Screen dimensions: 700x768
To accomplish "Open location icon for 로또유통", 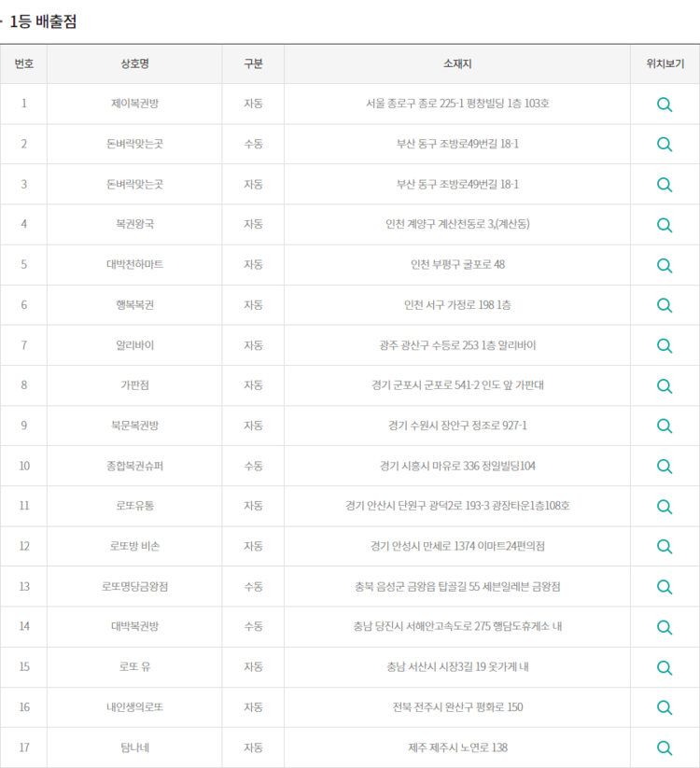I will (x=665, y=507).
